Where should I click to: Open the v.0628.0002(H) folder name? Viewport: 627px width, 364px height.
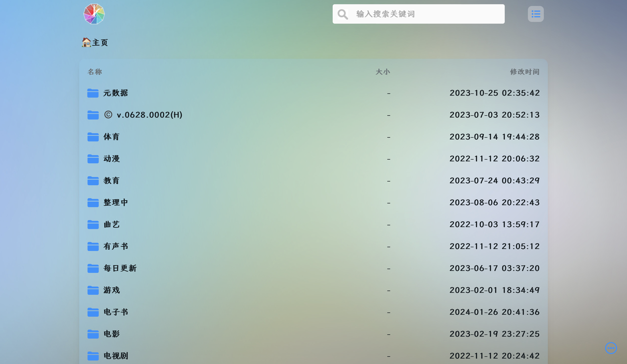pyautogui.click(x=143, y=115)
